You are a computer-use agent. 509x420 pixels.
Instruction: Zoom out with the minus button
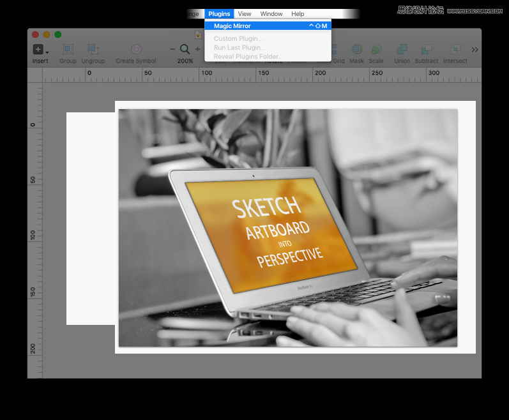click(172, 49)
